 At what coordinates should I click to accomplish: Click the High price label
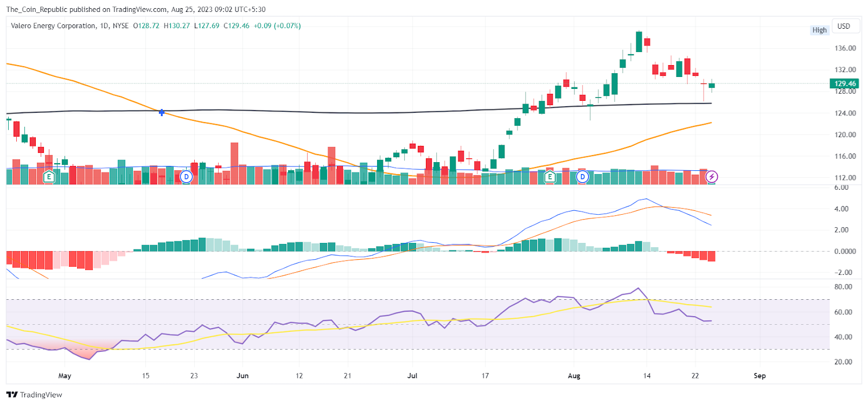820,30
